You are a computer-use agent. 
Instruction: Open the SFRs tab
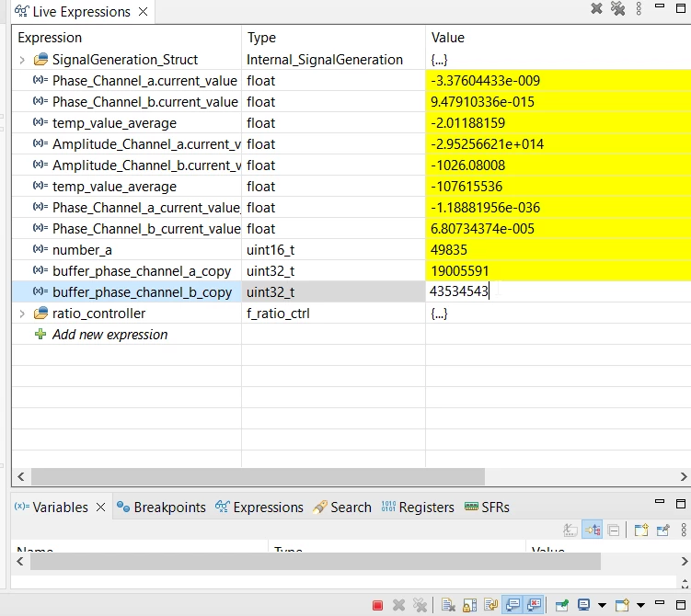point(487,508)
